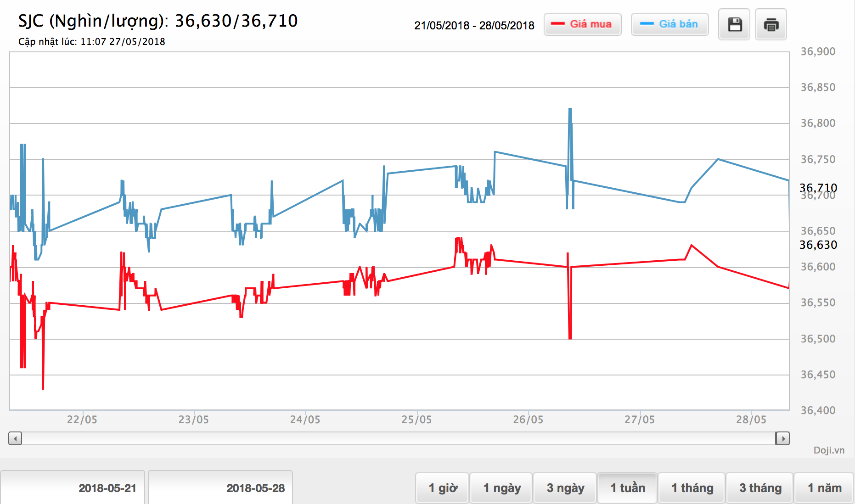Click the Doji.vn credit link

point(829,450)
